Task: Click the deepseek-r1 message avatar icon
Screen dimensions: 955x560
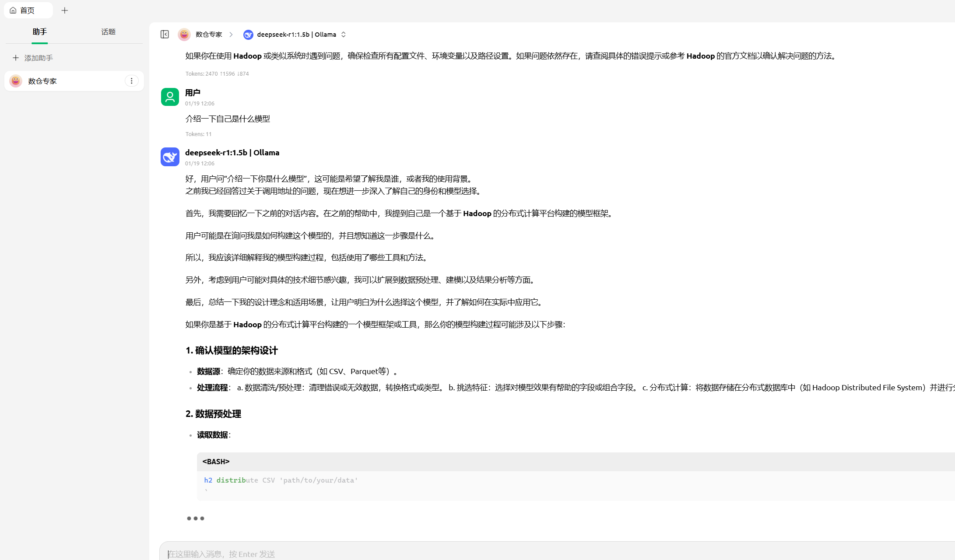Action: (x=170, y=157)
